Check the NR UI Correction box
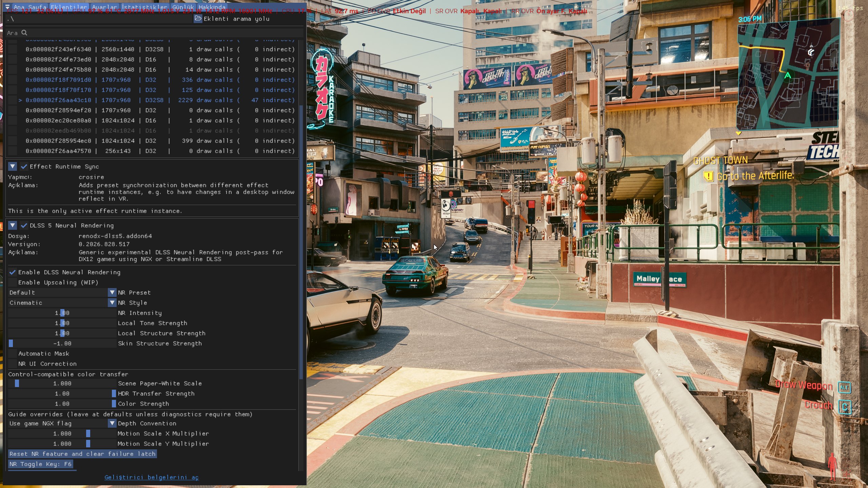This screenshot has height=488, width=868. pyautogui.click(x=13, y=364)
